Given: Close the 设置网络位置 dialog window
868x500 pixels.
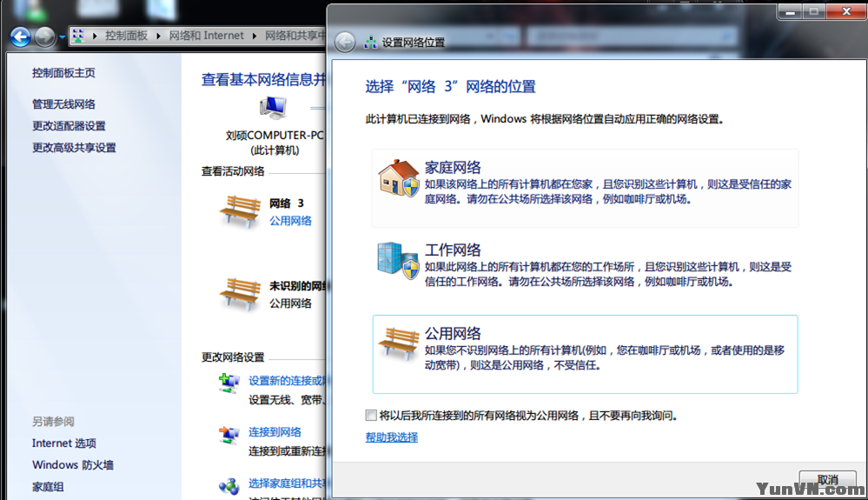Looking at the screenshot, I should coord(846,11).
